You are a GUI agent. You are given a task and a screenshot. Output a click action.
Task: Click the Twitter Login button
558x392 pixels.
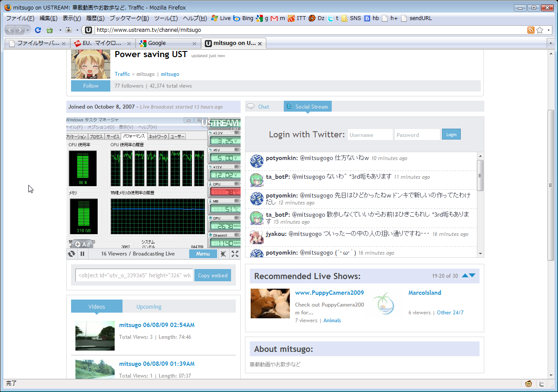tap(451, 134)
